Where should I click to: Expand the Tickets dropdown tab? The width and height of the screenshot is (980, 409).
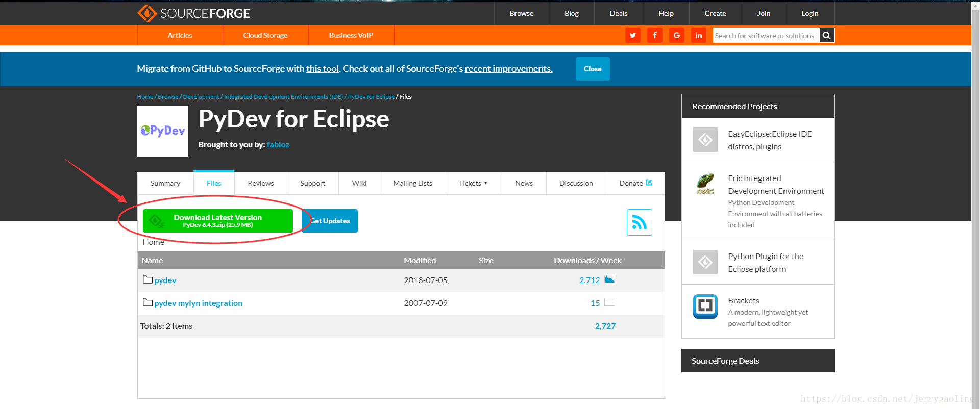point(473,183)
